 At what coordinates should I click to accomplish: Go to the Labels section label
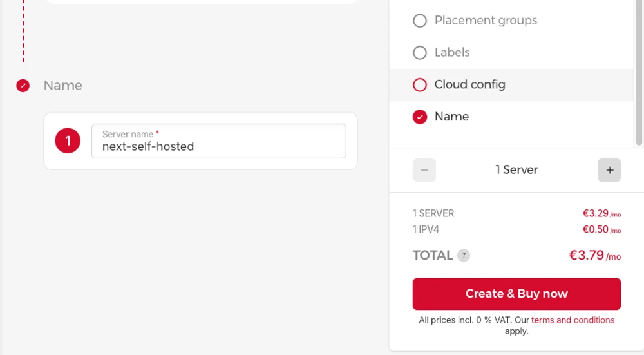tap(452, 53)
